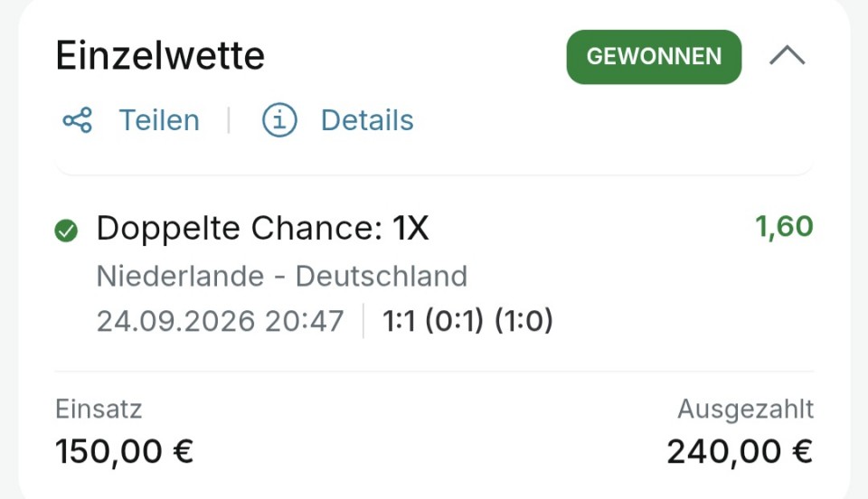Select the Doppelte Chance: 1X selection
The image size is (868, 499).
click(262, 228)
